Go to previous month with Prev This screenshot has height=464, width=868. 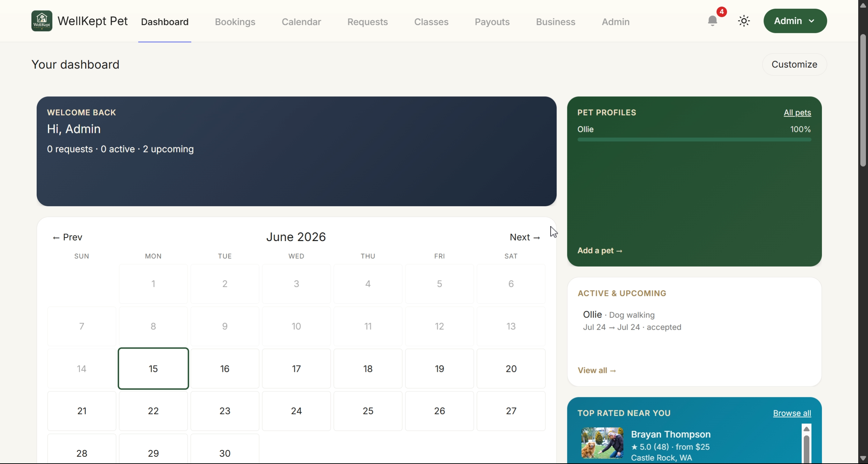(67, 237)
